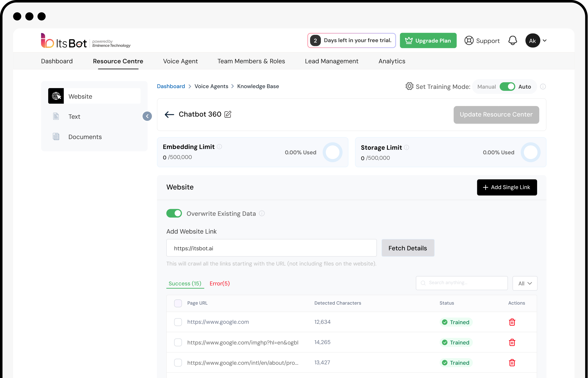This screenshot has height=378, width=588.
Task: Click trash icon for imghp URL row
Action: tap(512, 343)
